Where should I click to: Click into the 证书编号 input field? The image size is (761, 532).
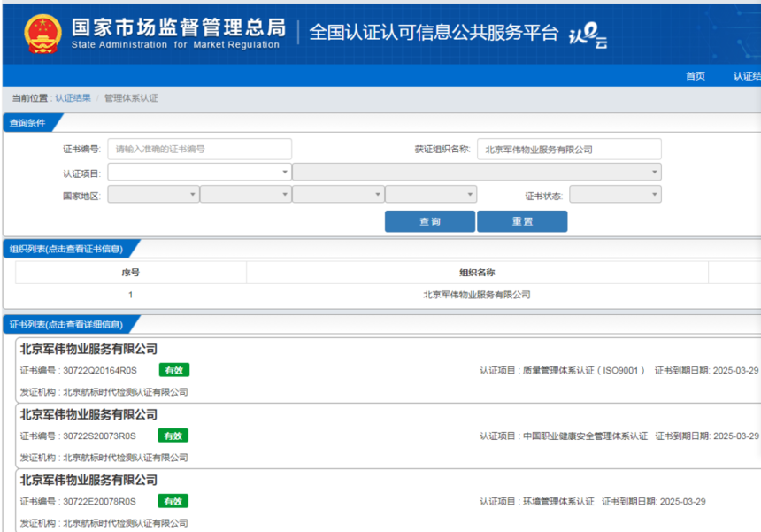(199, 150)
